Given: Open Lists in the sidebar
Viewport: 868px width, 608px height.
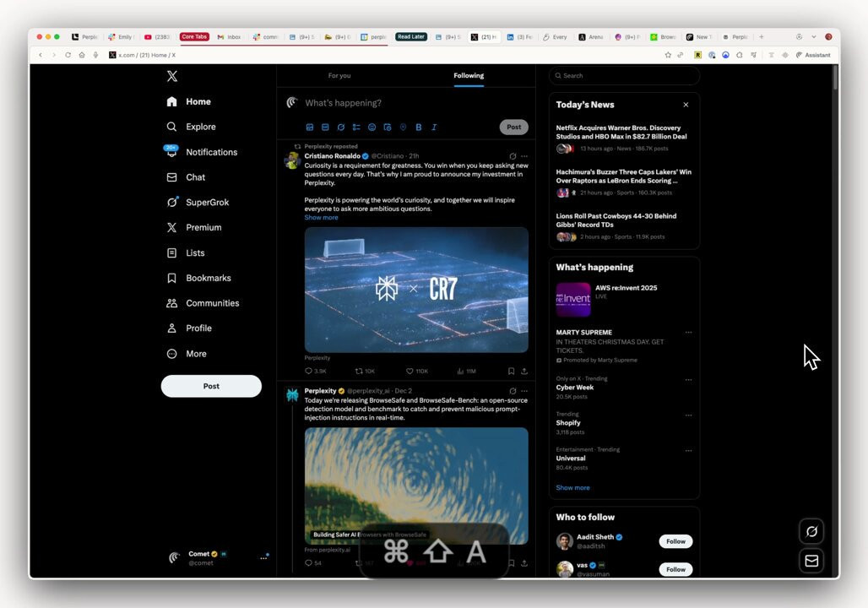Looking at the screenshot, I should (x=186, y=253).
